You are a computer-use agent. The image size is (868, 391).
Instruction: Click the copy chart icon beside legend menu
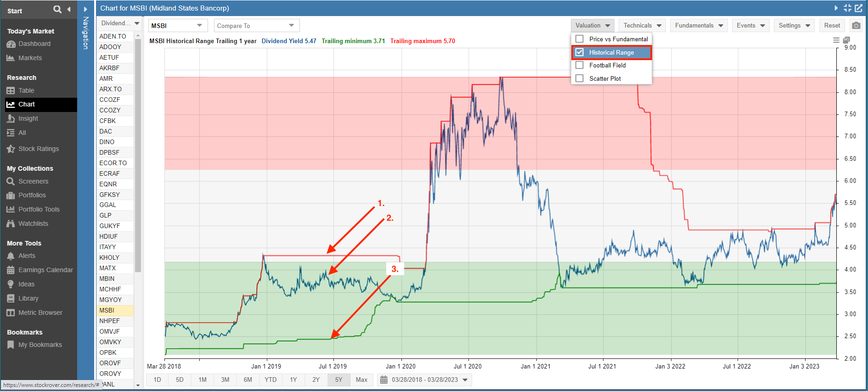click(x=846, y=40)
